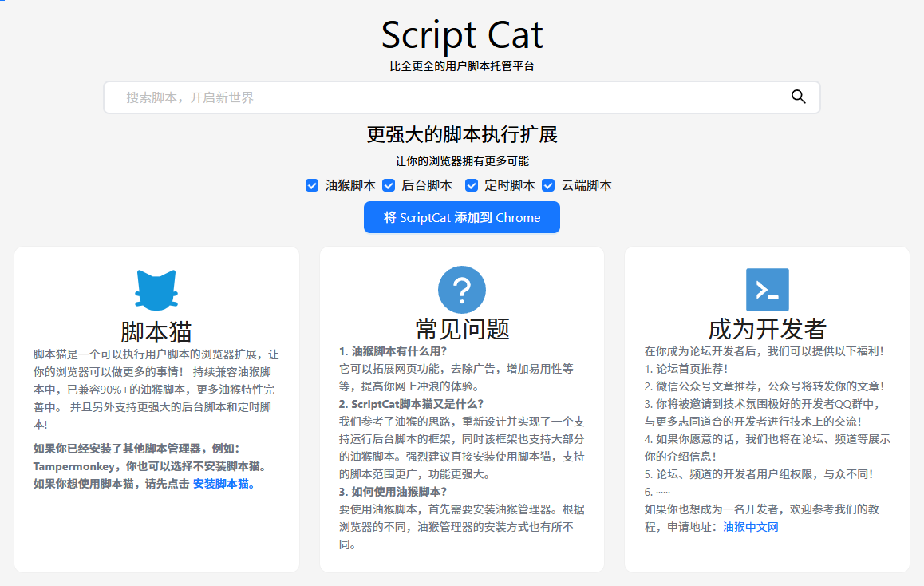
Task: Click the line 在你成为论坛开发者后 intro
Action: pyautogui.click(x=764, y=351)
